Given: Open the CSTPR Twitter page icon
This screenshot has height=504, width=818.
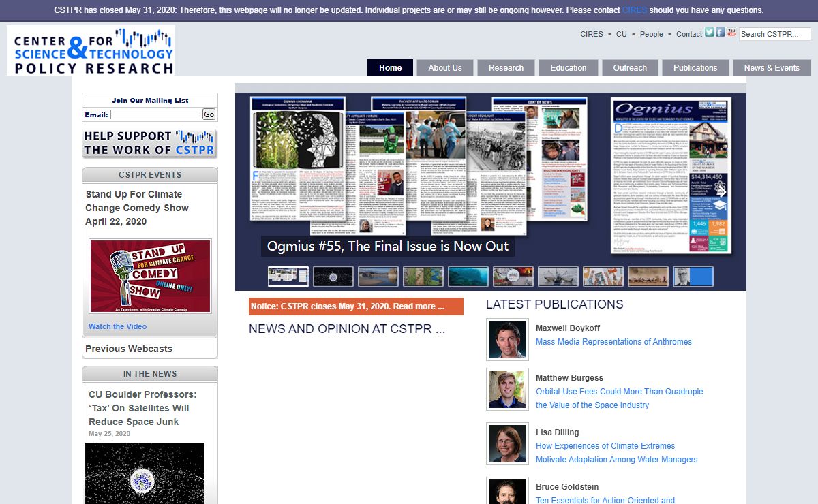Looking at the screenshot, I should click(710, 32).
